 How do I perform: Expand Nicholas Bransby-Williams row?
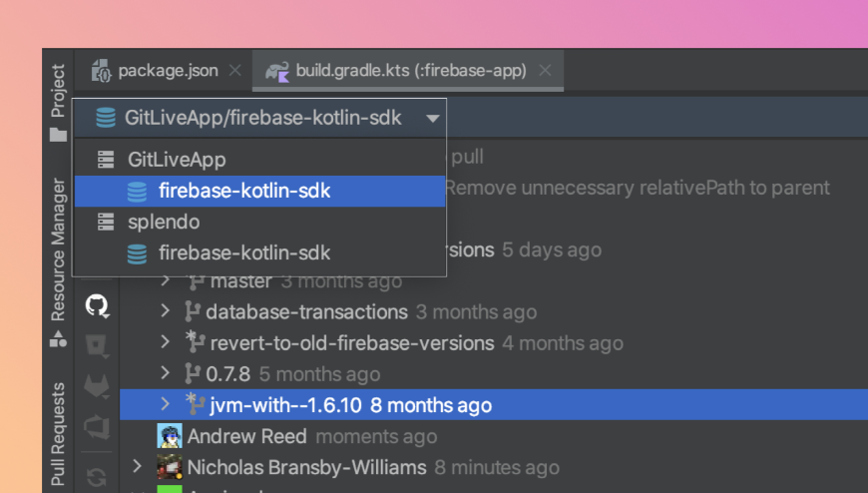tap(138, 466)
